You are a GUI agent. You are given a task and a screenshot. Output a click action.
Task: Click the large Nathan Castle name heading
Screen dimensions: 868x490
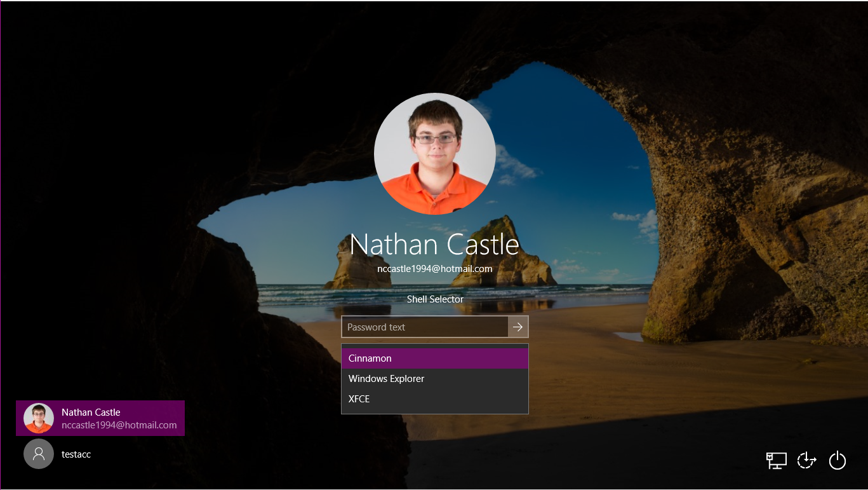pos(434,245)
